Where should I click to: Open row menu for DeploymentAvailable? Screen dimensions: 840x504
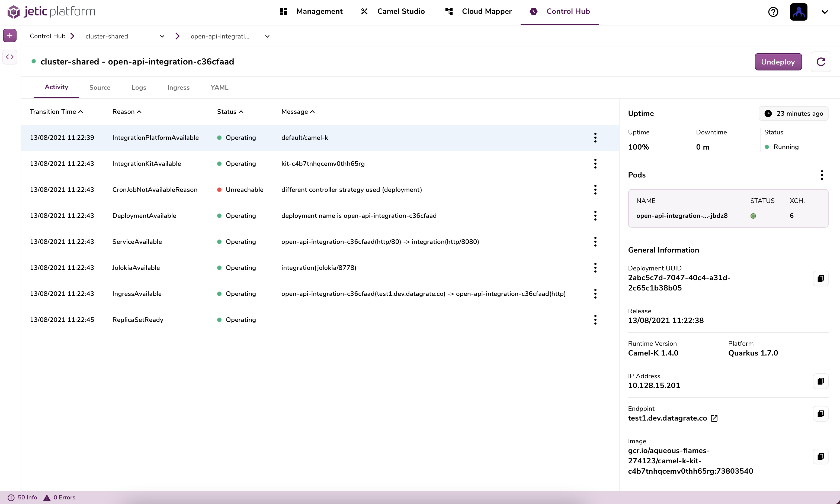pyautogui.click(x=595, y=216)
